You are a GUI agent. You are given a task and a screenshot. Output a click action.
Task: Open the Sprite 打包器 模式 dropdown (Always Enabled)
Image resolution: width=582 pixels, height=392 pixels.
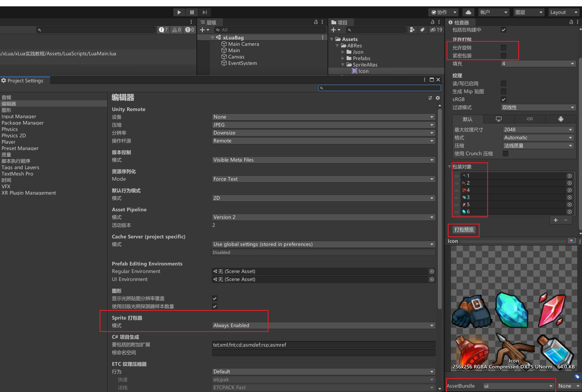tap(323, 326)
